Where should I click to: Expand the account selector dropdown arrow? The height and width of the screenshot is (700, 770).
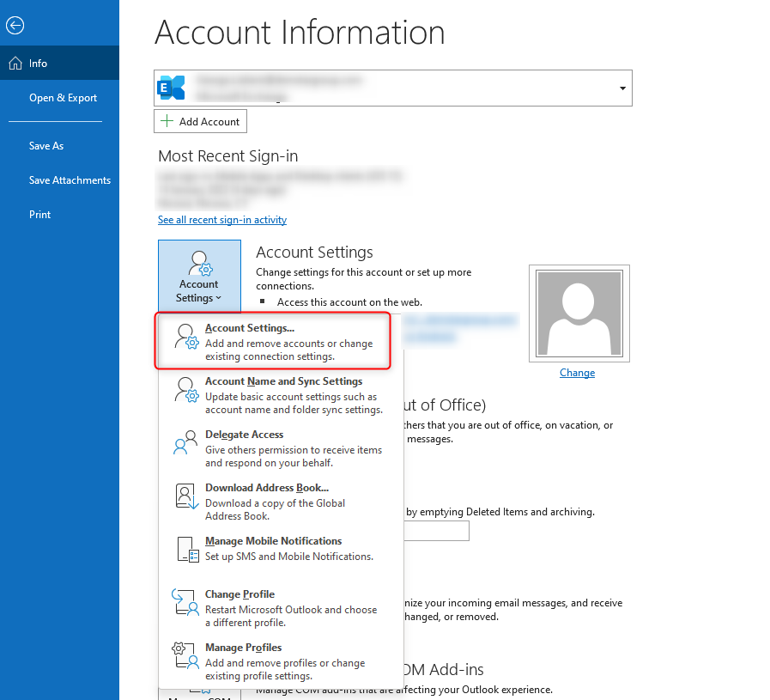[621, 88]
